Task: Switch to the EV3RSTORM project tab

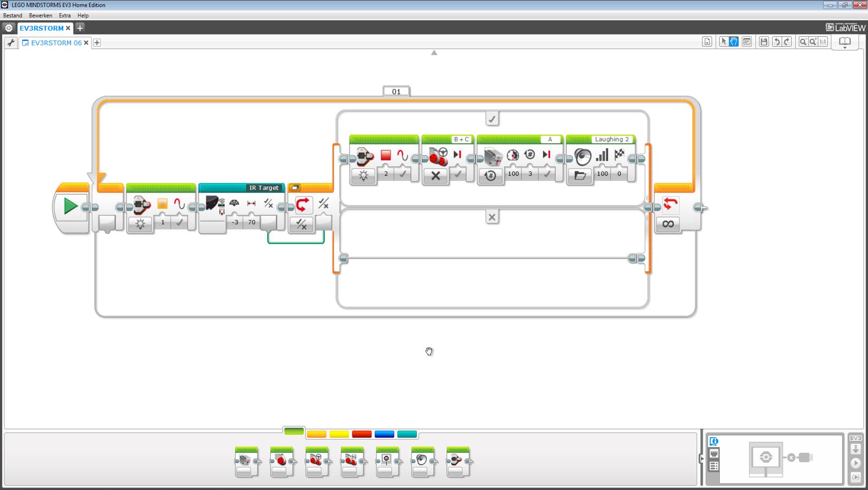Action: tap(42, 28)
